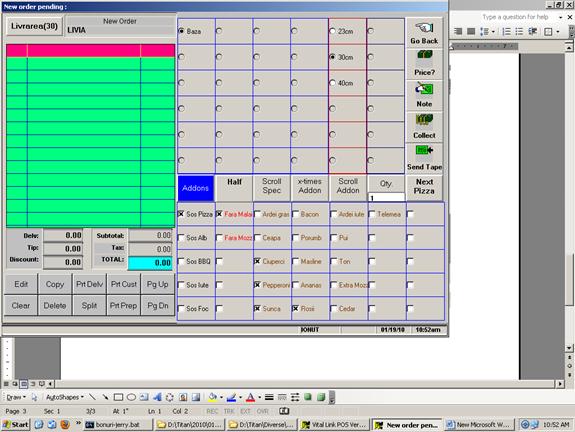This screenshot has width=575, height=432.
Task: Click the Insert WordArt icon in Word
Action: point(157,397)
